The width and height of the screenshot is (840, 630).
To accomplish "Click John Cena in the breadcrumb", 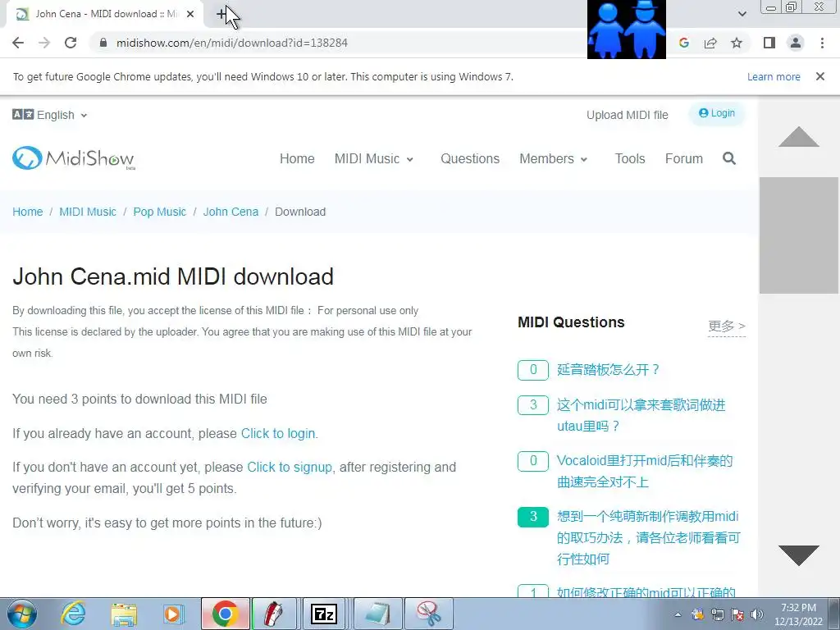I will [231, 212].
